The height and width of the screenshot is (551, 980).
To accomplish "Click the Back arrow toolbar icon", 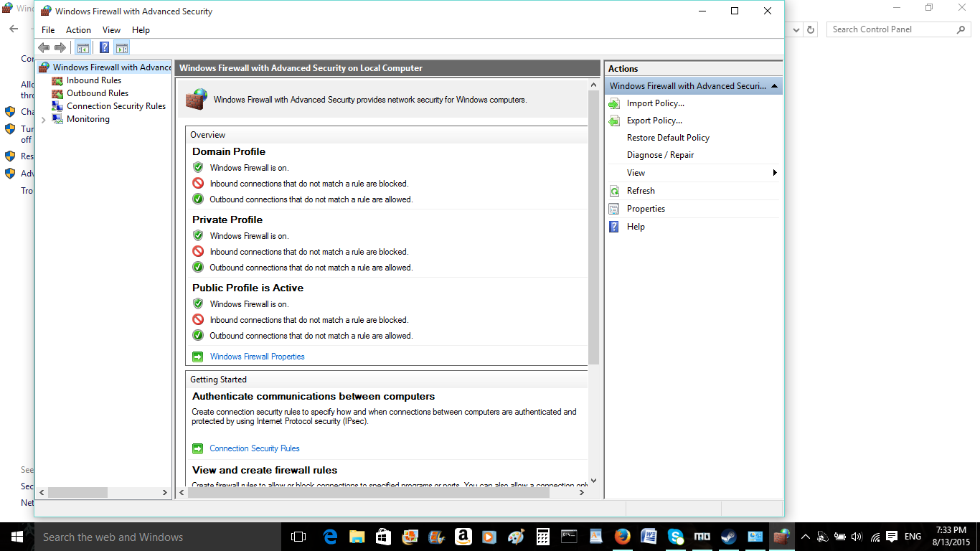I will pos(44,48).
